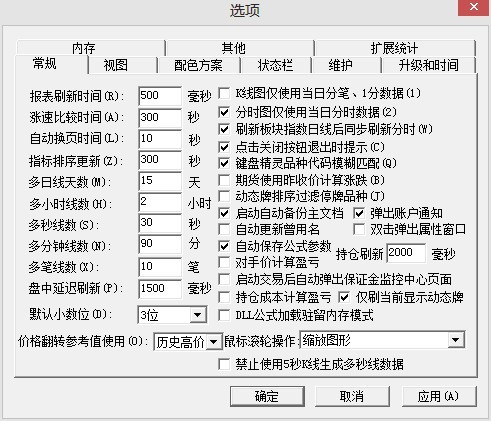Screen dimensions: 491x421
Task: Open the 其他 tab
Action: point(239,48)
